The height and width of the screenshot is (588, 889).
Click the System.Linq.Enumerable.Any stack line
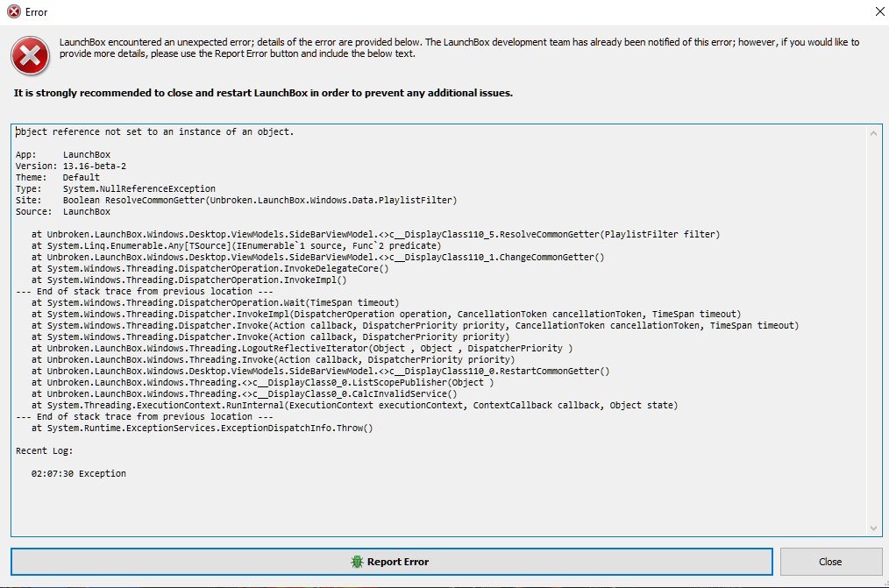point(237,246)
